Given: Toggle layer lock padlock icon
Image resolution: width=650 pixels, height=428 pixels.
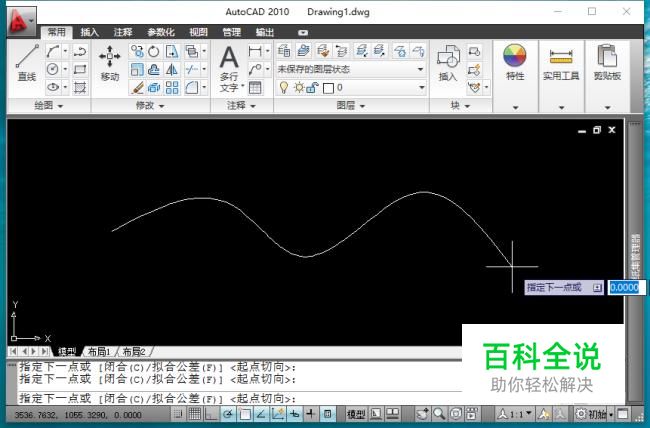Looking at the screenshot, I should pos(312,88).
